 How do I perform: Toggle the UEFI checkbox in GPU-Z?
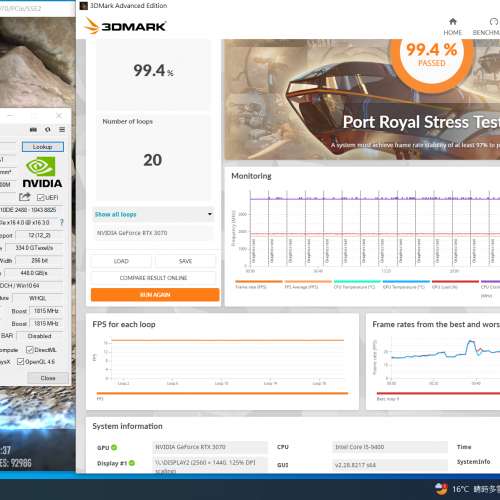(x=40, y=198)
